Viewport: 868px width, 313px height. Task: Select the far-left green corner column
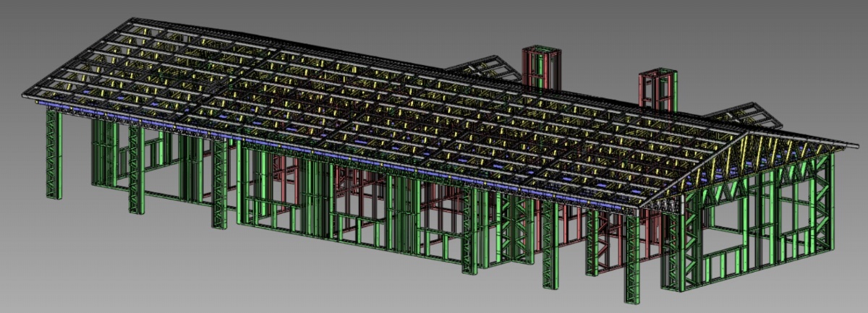click(x=54, y=155)
